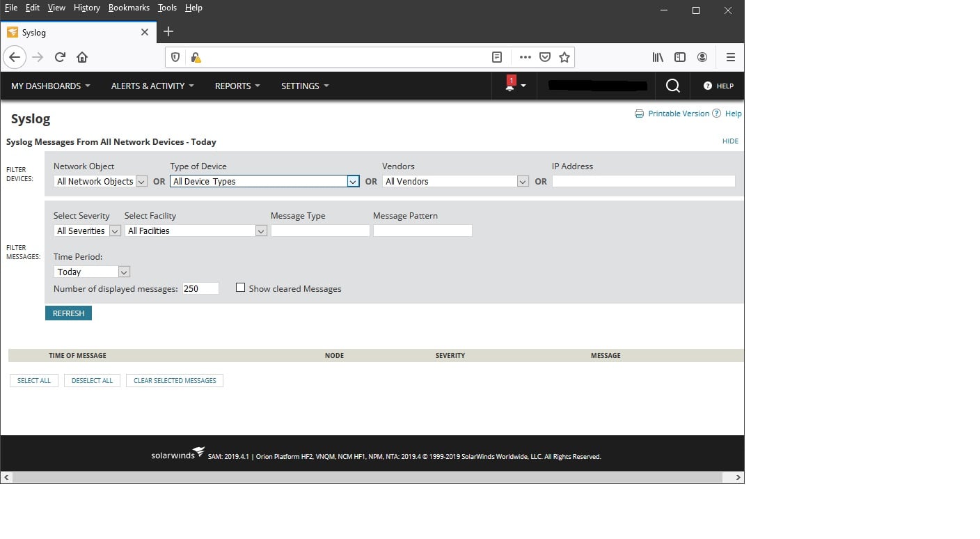Image resolution: width=980 pixels, height=539 pixels.
Task: Click the HIDE link to collapse filters
Action: (730, 141)
